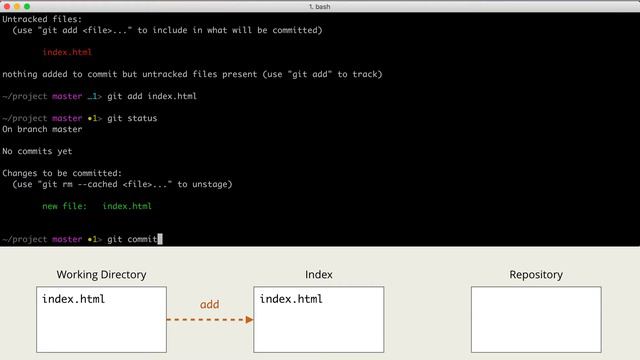Click the 'Index' diagram label

(319, 275)
